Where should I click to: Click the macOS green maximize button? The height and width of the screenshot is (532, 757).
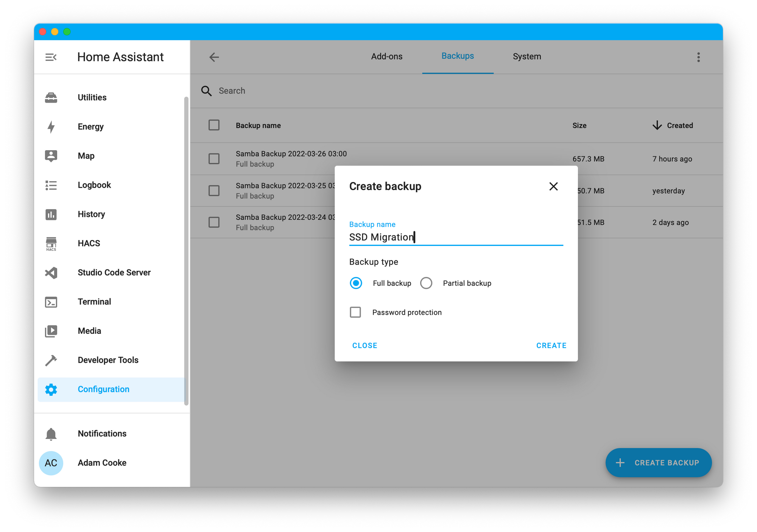(67, 32)
